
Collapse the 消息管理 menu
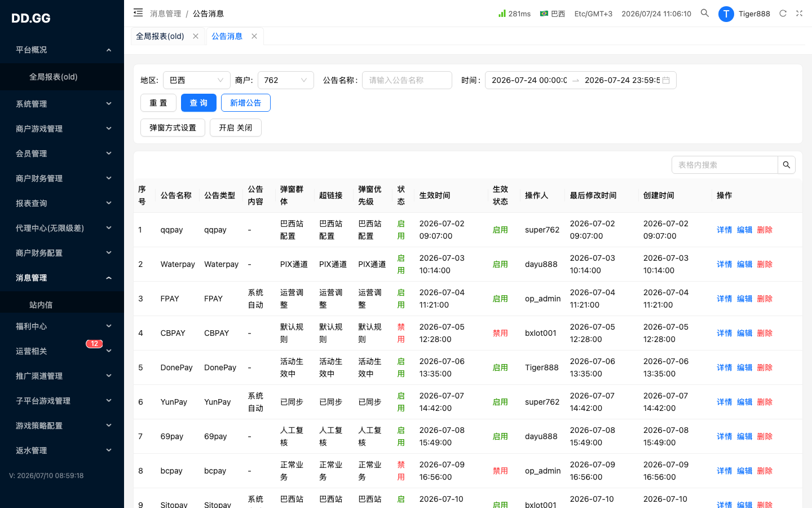[x=62, y=278]
